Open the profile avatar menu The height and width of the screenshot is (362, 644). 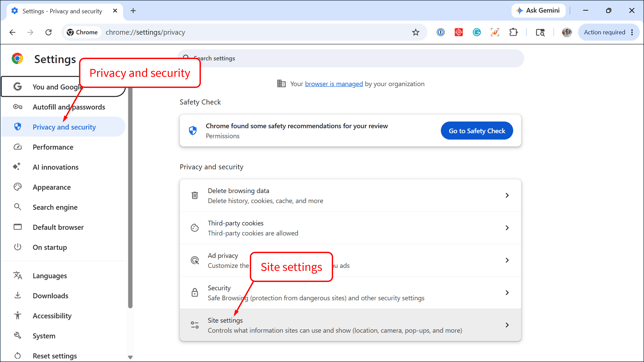click(567, 32)
